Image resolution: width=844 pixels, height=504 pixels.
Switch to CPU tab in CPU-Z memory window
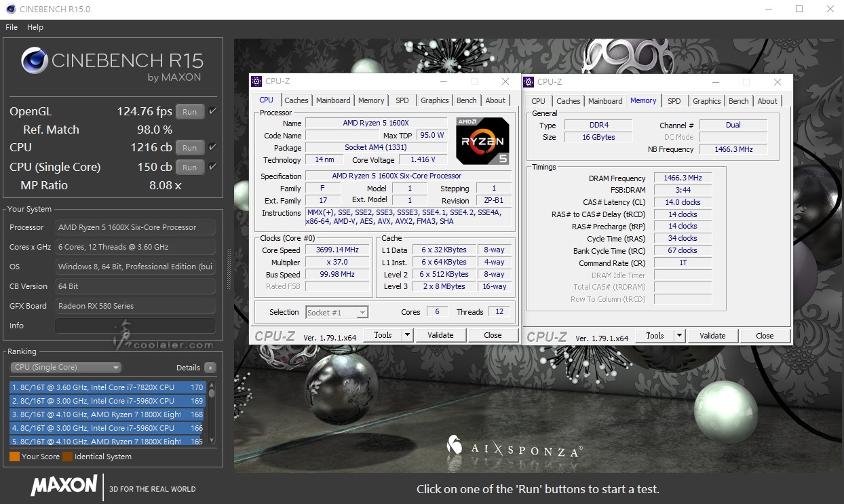539,101
